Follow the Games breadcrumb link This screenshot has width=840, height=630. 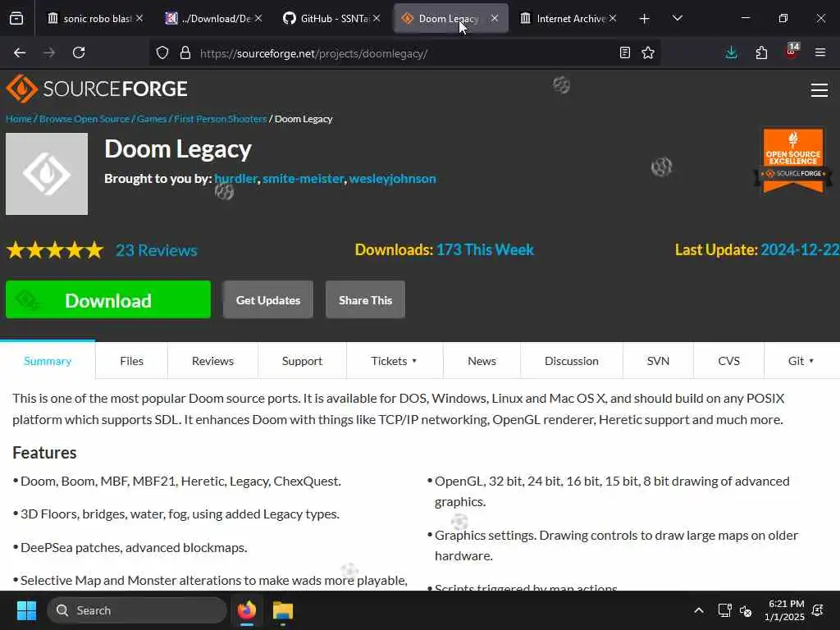(152, 119)
